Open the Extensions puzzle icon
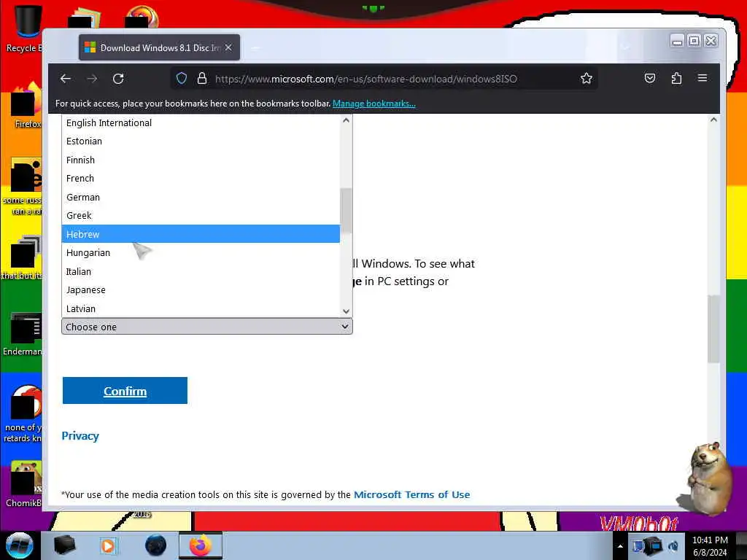 [x=676, y=78]
